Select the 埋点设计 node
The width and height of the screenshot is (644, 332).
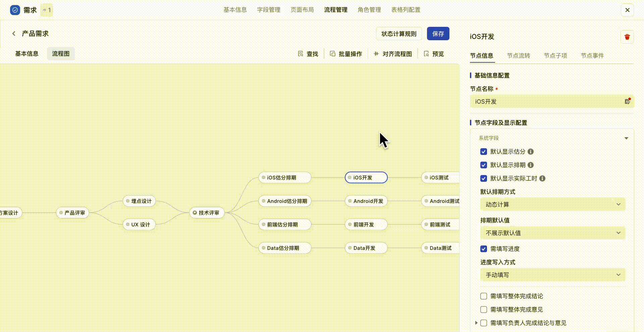(139, 201)
